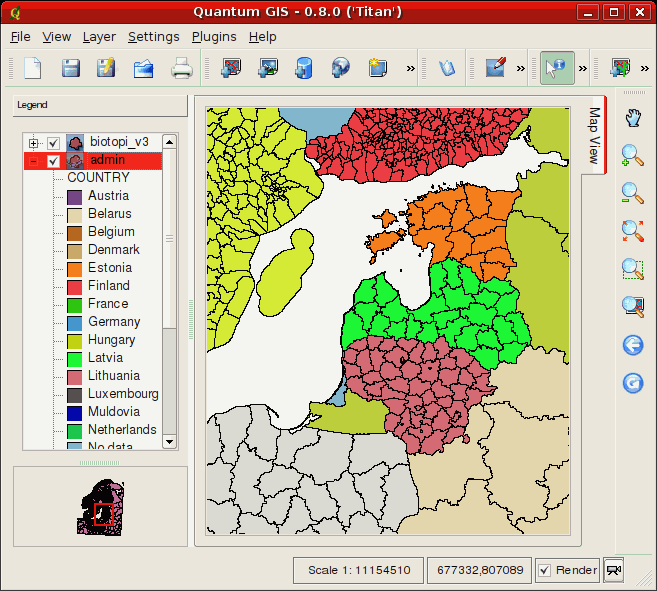
Task: Select the Zoom Out magnifier tool
Action: (632, 193)
